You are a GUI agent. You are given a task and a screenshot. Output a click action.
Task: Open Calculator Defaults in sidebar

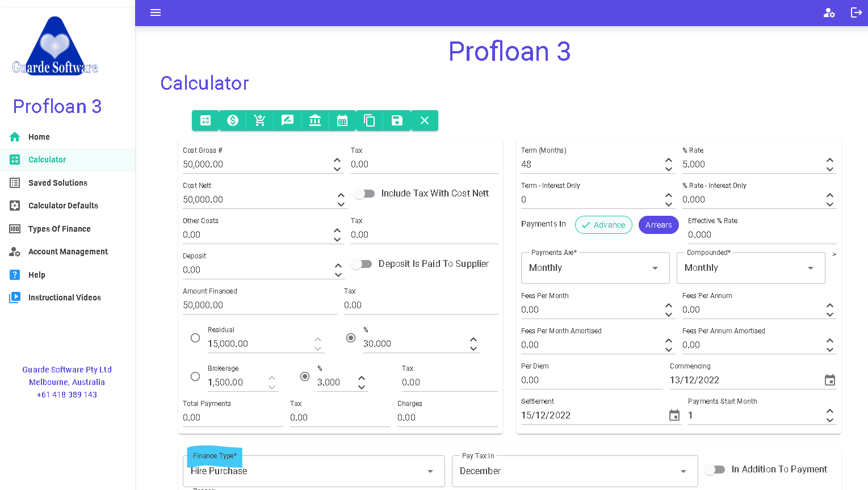[68, 206]
